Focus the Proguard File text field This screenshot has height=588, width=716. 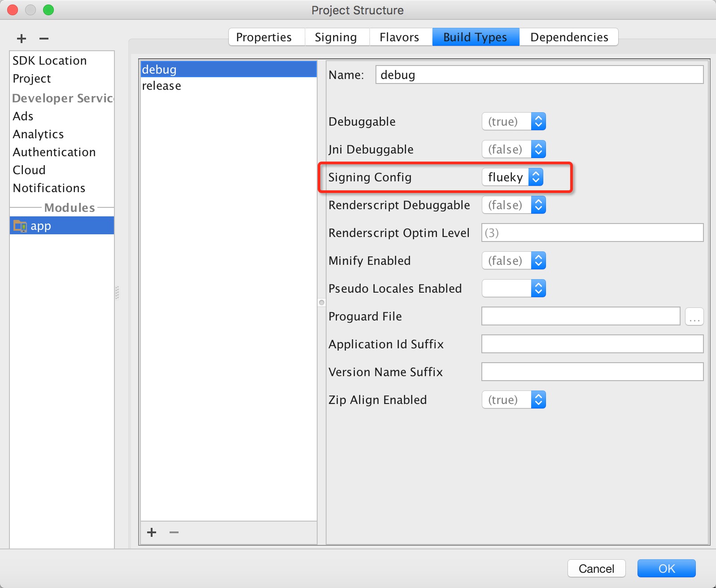[581, 316]
